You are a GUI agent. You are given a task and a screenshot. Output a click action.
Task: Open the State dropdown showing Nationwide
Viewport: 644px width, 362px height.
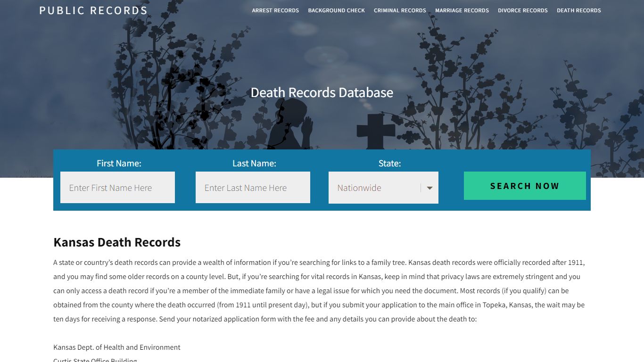click(x=383, y=188)
